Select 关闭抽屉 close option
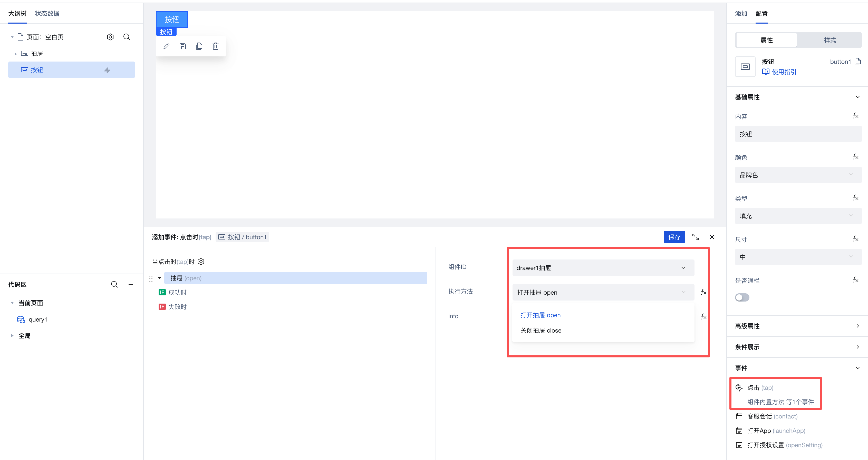Viewport: 868px width, 460px height. (x=541, y=330)
